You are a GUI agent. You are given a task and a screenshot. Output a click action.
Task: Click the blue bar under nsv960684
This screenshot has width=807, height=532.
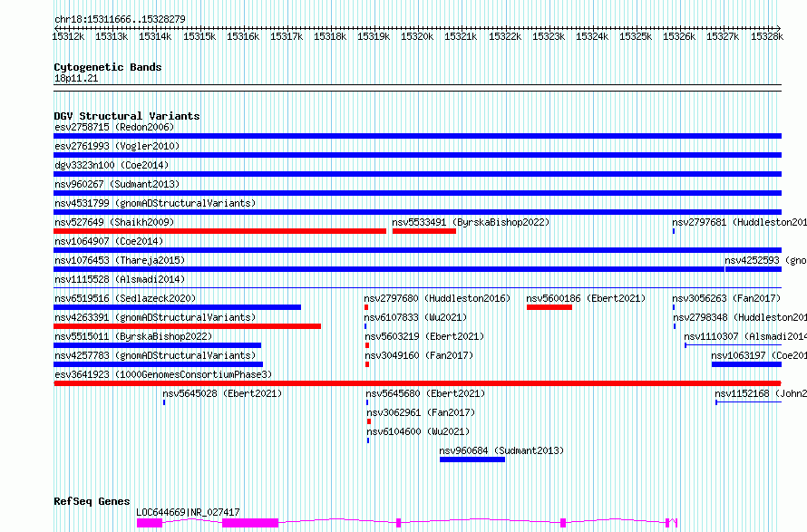pyautogui.click(x=472, y=459)
